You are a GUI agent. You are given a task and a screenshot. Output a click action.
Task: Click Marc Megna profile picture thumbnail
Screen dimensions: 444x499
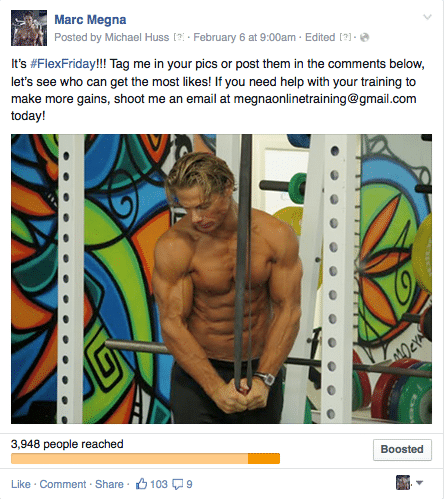tap(29, 28)
